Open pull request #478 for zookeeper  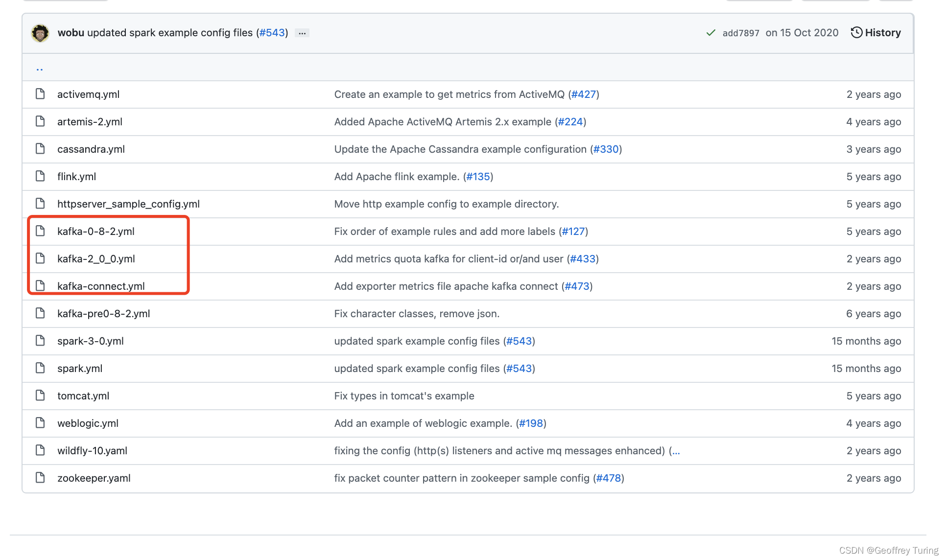click(x=609, y=478)
